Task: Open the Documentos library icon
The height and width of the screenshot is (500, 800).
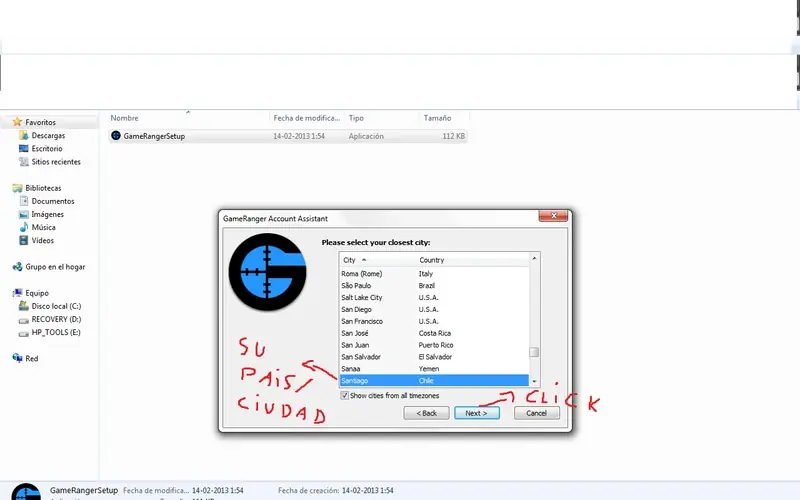Action: click(23, 201)
